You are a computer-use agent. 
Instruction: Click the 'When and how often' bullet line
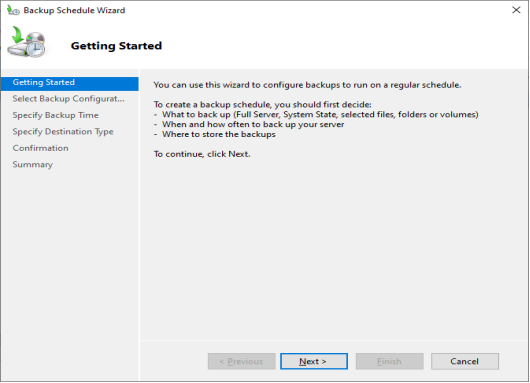click(249, 124)
